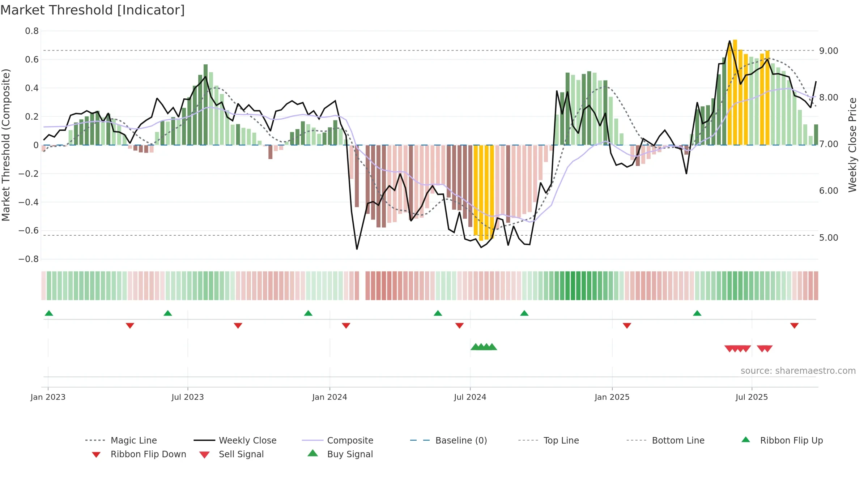The width and height of the screenshot is (868, 488).
Task: Click the sell signal pair after Jul 2025
Action: pos(765,349)
